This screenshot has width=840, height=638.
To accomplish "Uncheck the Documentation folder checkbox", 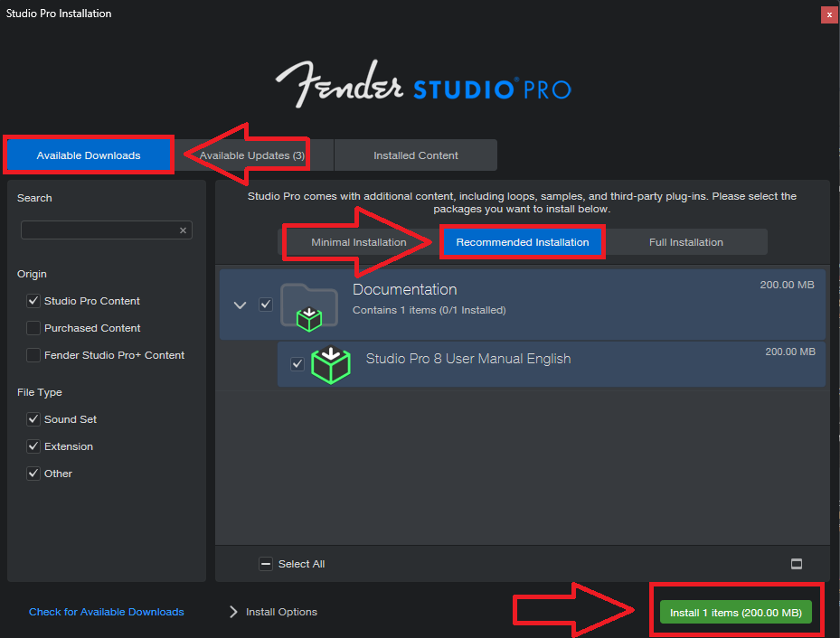I will point(266,305).
